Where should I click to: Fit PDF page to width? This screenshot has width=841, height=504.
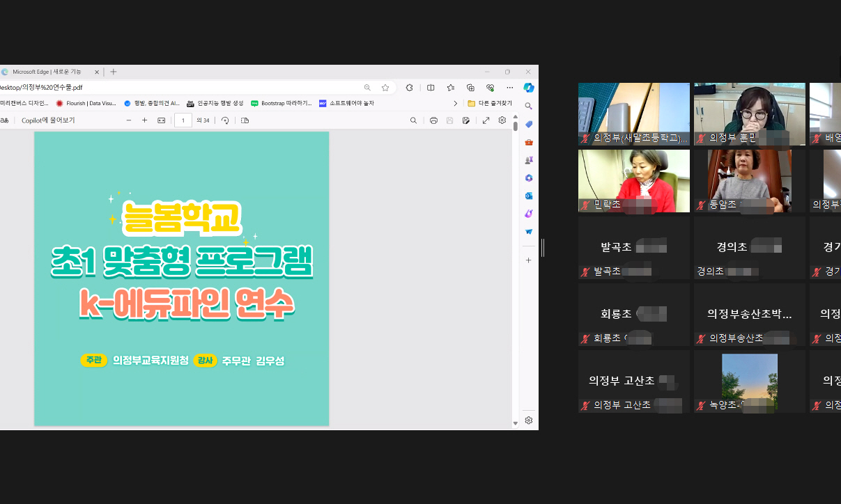point(162,120)
